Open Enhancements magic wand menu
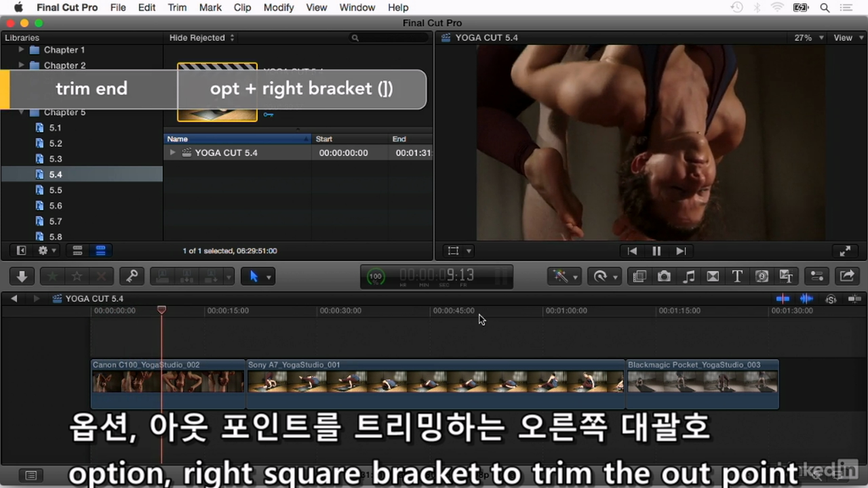The image size is (868, 488). pos(564,276)
